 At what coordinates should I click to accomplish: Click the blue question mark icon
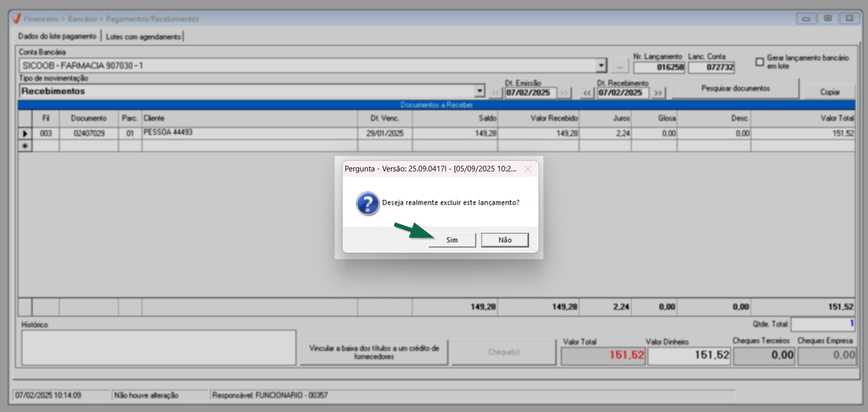pos(368,203)
